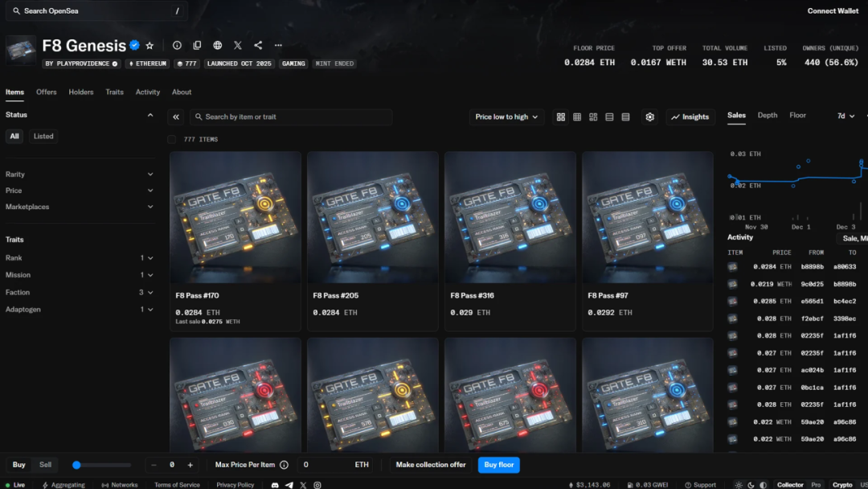
Task: Collapse filter sidebar double-chevron
Action: pyautogui.click(x=176, y=117)
